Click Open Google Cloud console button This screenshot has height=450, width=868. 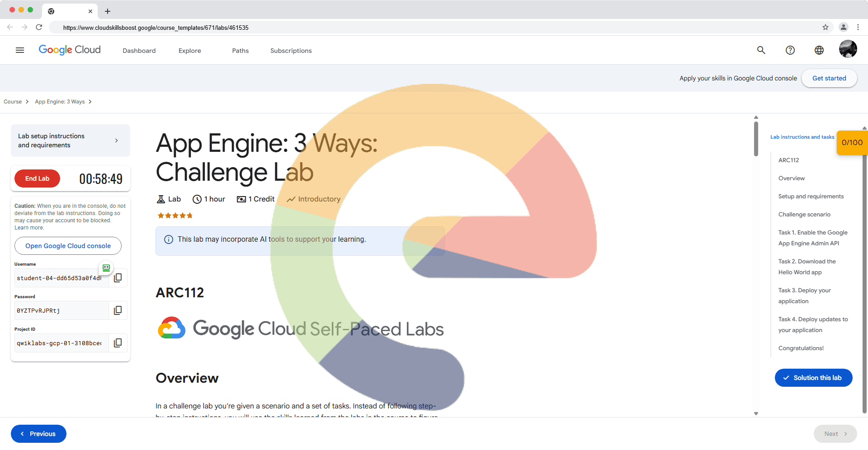pos(68,246)
